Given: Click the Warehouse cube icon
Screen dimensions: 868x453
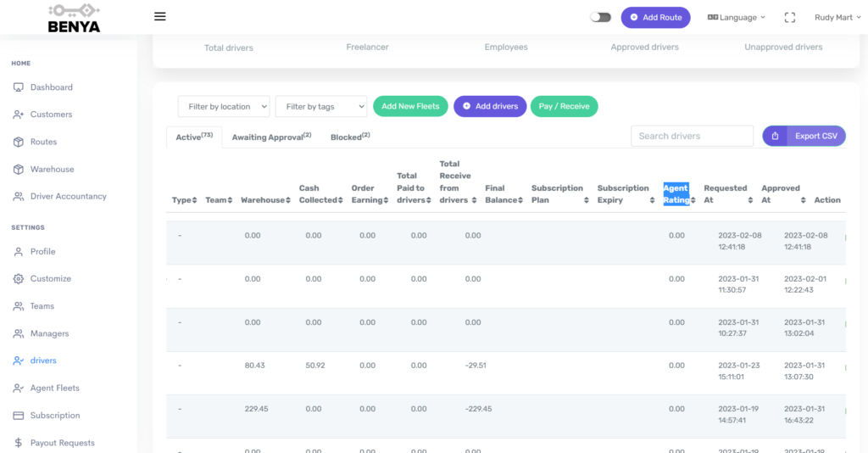Looking at the screenshot, I should [x=19, y=169].
